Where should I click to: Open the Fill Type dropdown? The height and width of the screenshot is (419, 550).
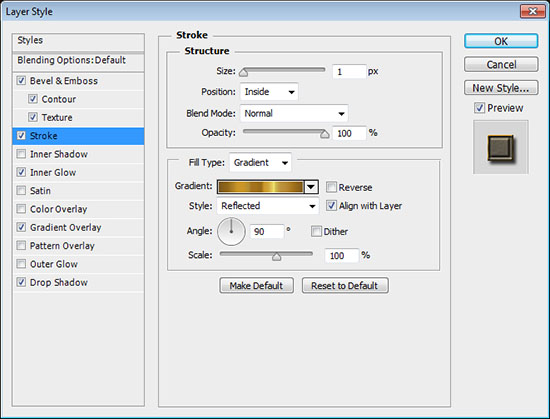click(260, 162)
